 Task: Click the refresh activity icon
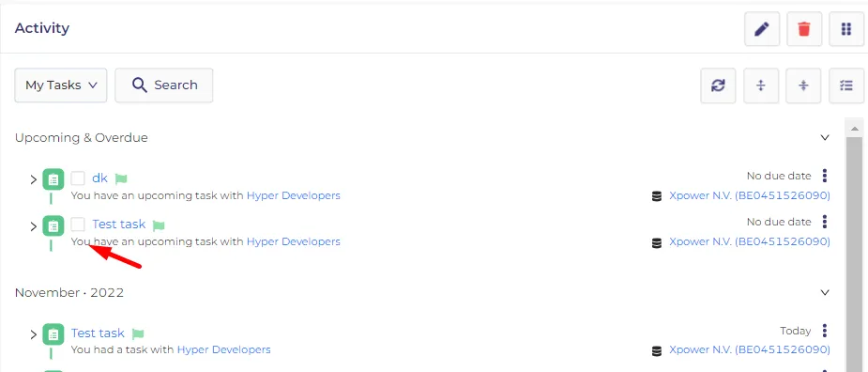click(718, 85)
